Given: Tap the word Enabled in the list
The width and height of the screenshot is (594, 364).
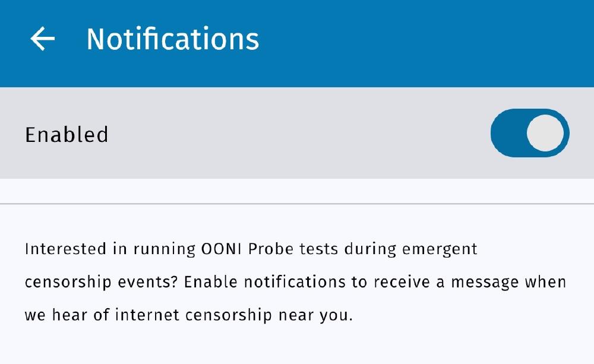Looking at the screenshot, I should point(67,134).
